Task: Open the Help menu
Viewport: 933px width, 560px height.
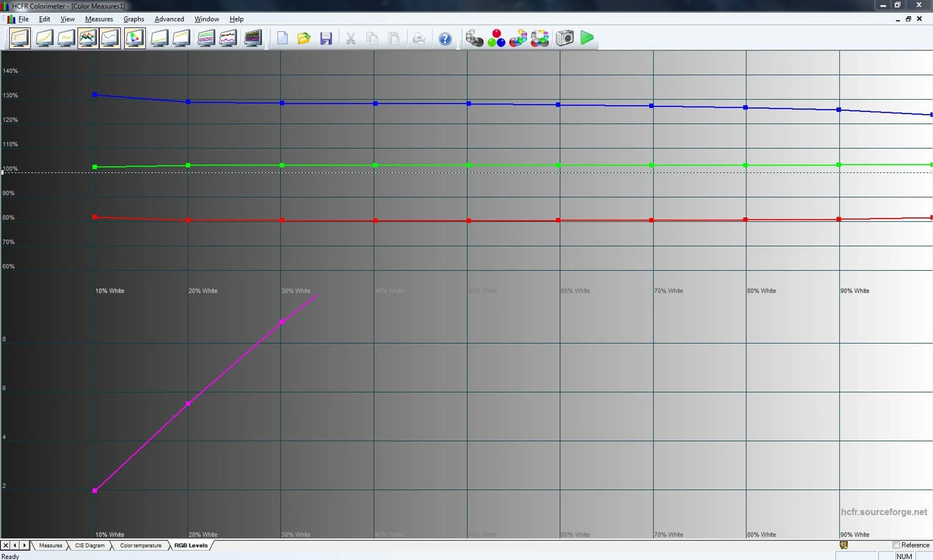Action: 236,19
